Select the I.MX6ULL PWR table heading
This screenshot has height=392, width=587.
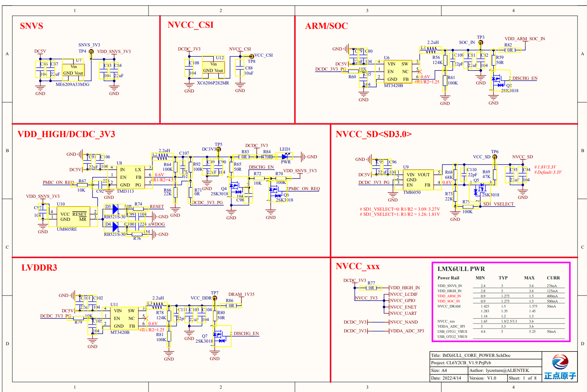(x=461, y=269)
